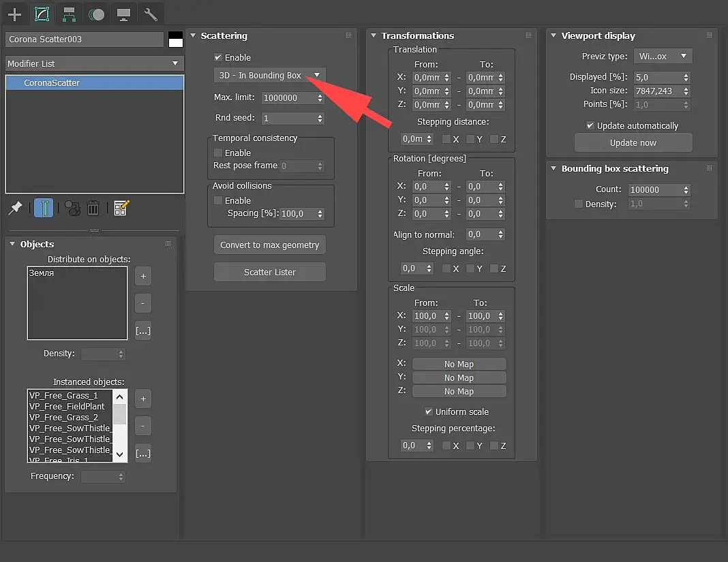Viewport: 728px width, 562px height.
Task: Collapse the Scattering rollout
Action: tap(193, 35)
